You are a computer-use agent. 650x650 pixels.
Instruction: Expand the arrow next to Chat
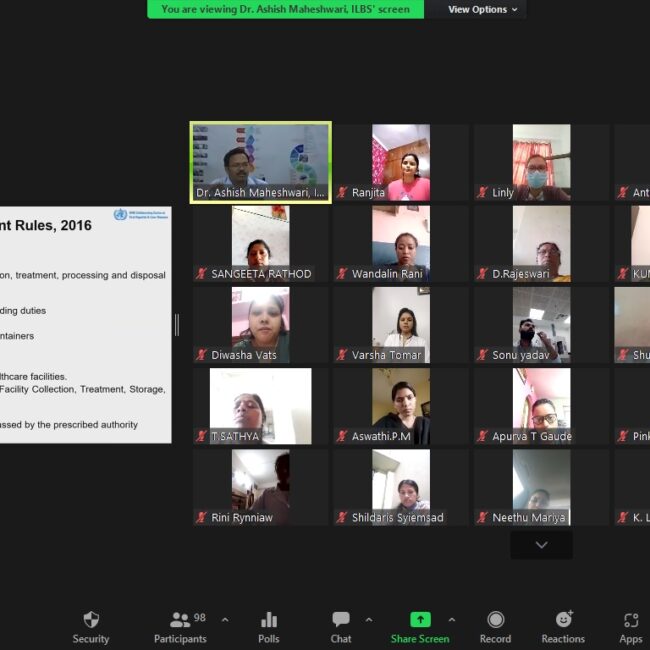pyautogui.click(x=369, y=619)
